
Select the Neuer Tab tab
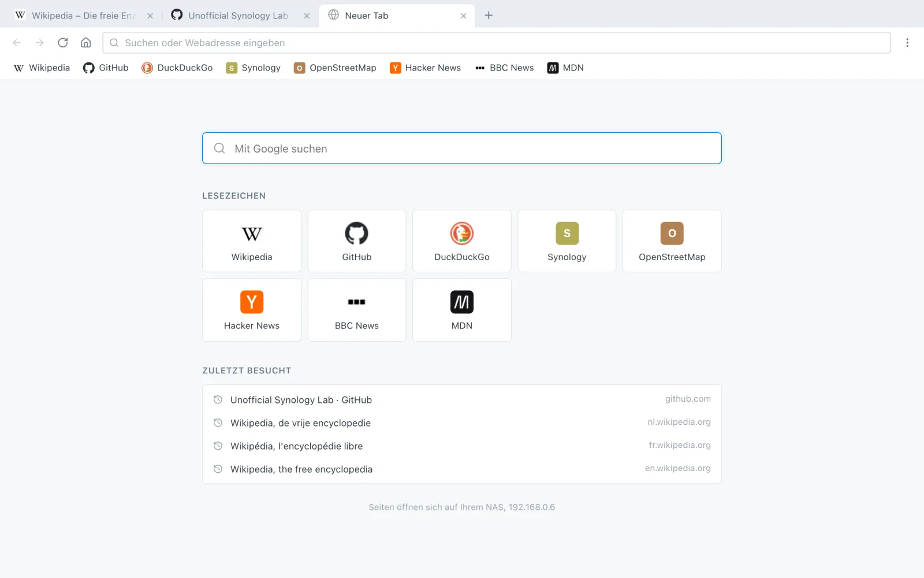click(x=397, y=16)
